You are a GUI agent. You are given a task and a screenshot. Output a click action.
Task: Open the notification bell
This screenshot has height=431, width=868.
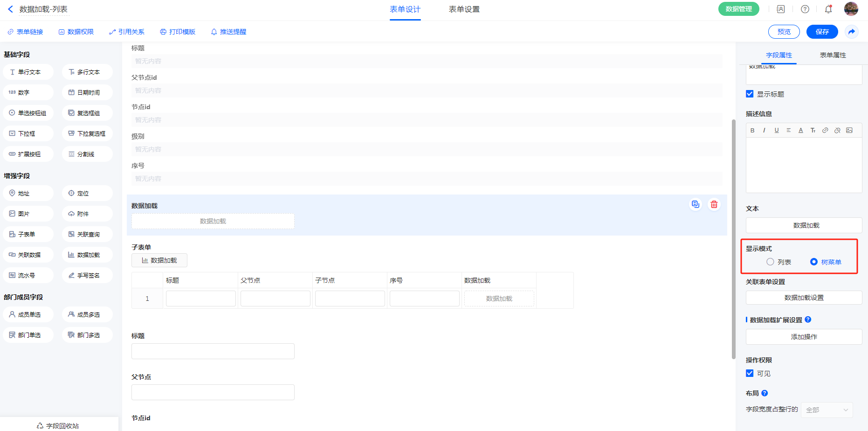pos(828,9)
